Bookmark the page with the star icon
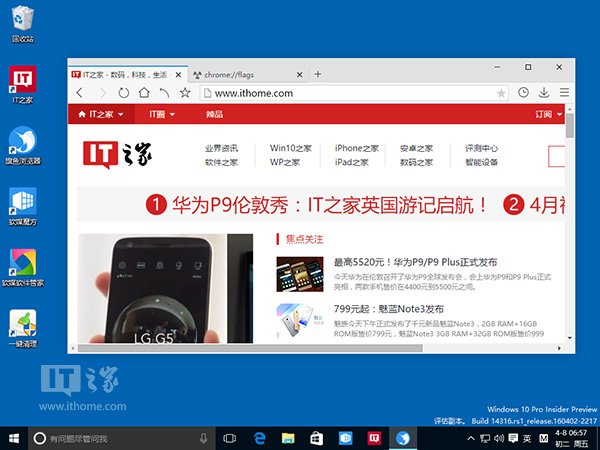Screen dimensions: 600x450 coord(185,93)
